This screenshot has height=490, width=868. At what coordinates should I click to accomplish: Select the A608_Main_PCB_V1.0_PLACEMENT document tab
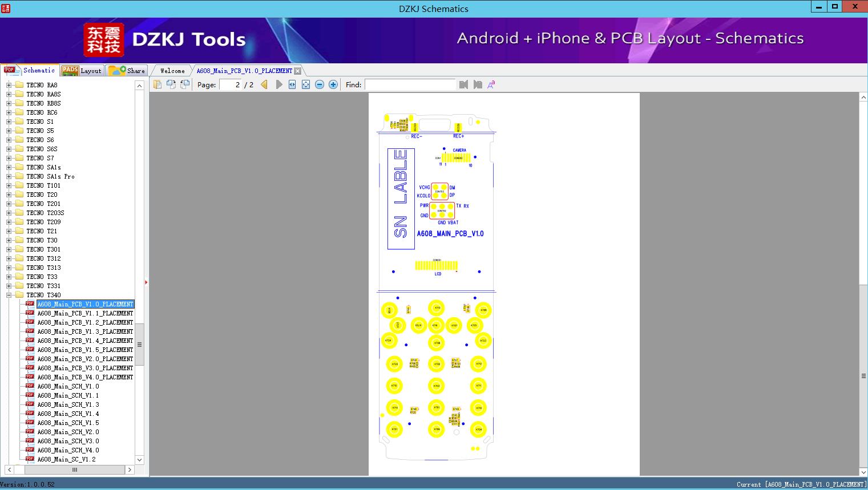coord(244,71)
